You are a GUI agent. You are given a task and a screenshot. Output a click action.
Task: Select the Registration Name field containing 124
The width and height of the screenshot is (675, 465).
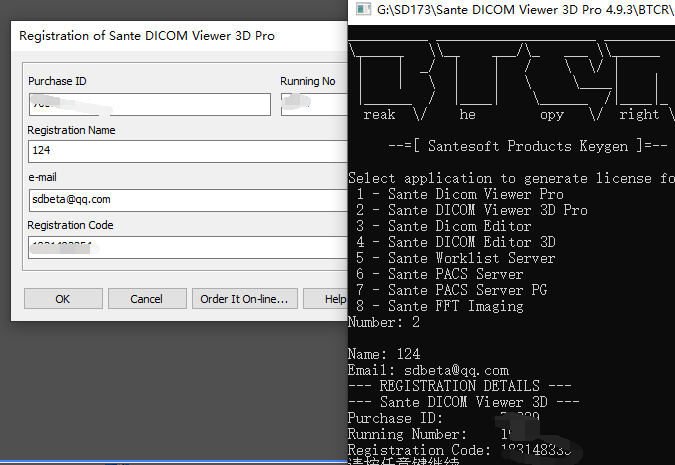(188, 151)
